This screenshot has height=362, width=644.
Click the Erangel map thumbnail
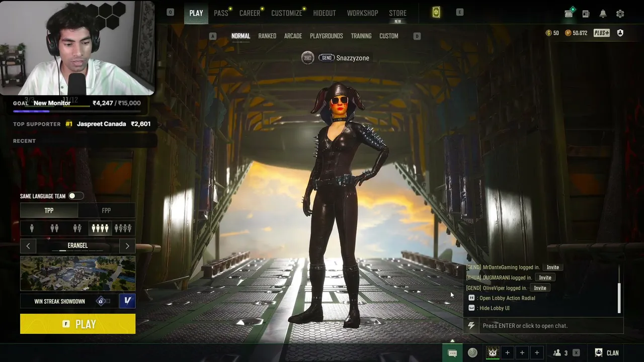click(78, 274)
